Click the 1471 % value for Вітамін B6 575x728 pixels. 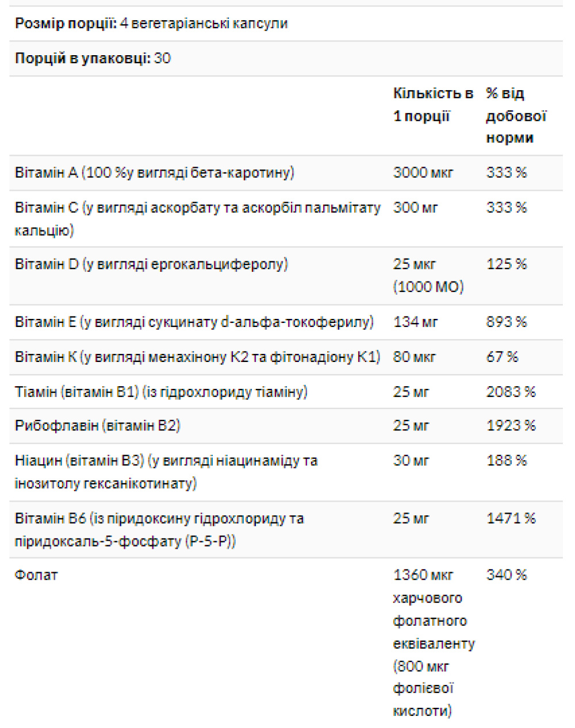coord(511,518)
